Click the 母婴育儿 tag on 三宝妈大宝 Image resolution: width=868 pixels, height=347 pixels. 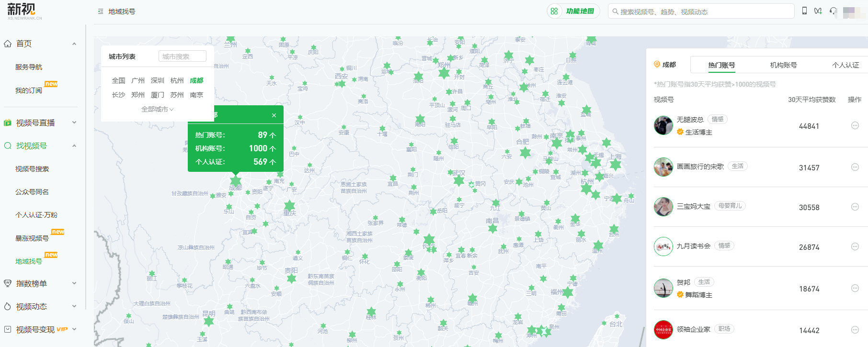pyautogui.click(x=730, y=206)
